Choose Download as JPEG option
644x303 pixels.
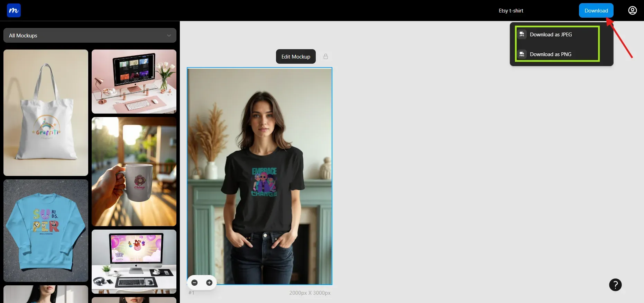(551, 35)
